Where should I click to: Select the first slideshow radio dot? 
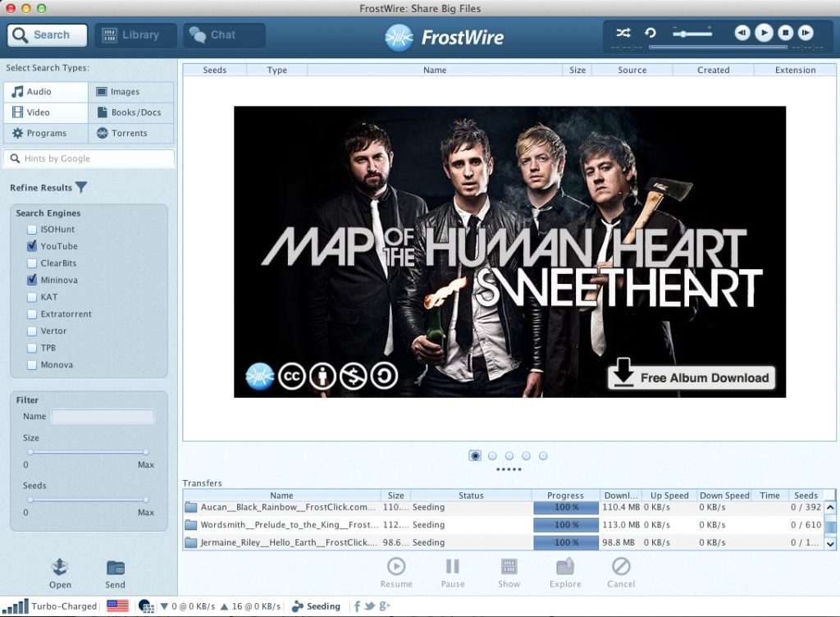475,456
